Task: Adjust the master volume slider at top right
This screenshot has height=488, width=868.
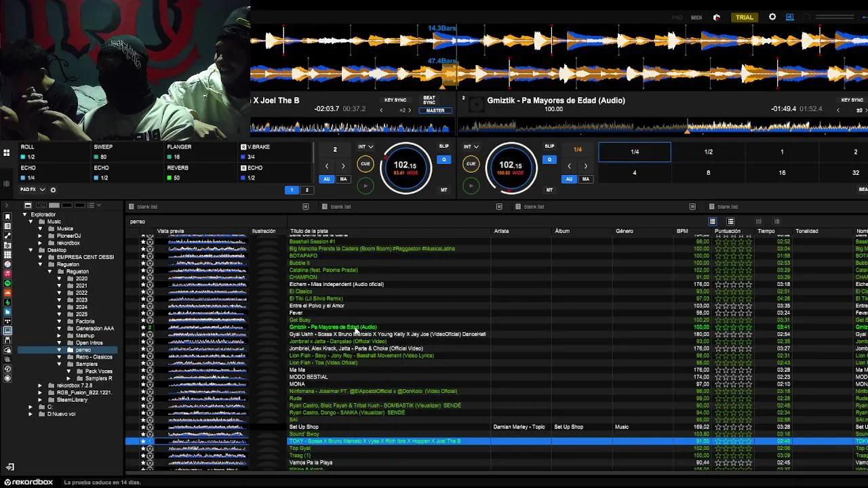Action: (x=834, y=18)
